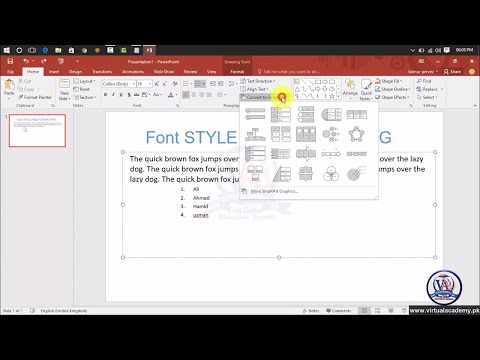Increase the font size
This screenshot has width=480, height=360.
click(157, 84)
